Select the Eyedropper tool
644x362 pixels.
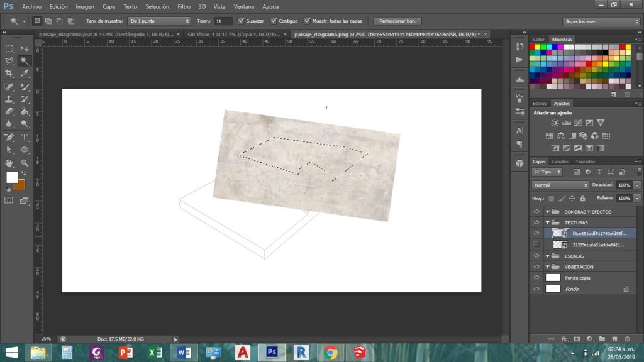tap(25, 74)
